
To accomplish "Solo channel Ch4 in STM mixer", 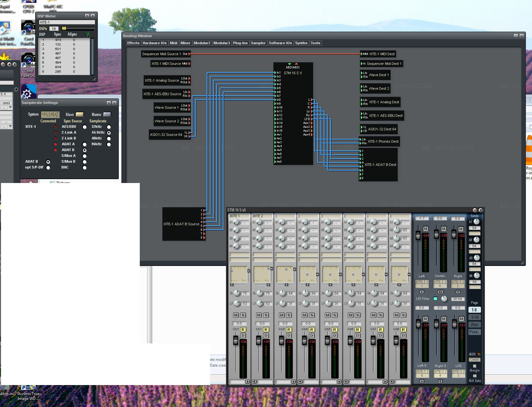I will tap(312, 315).
